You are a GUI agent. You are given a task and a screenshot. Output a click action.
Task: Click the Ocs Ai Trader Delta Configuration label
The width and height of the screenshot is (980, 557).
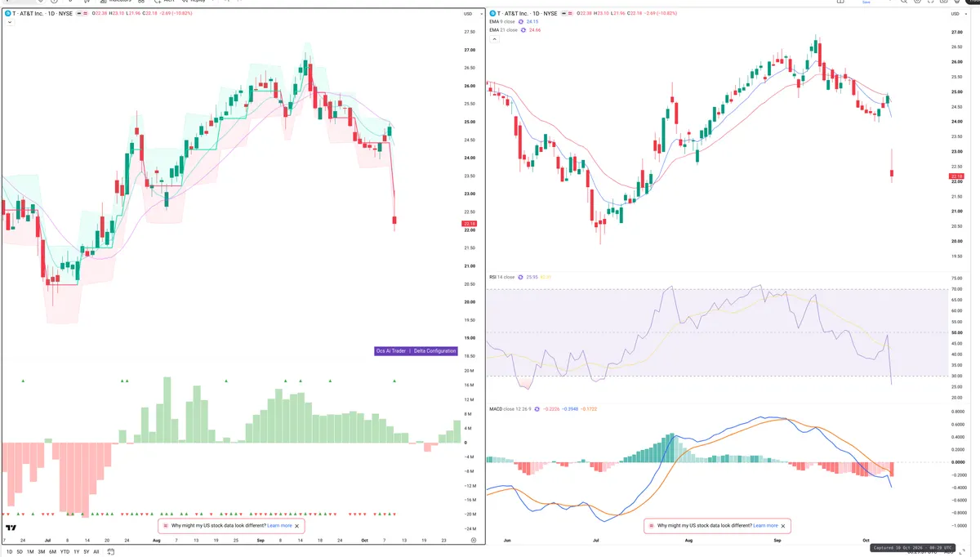(416, 350)
